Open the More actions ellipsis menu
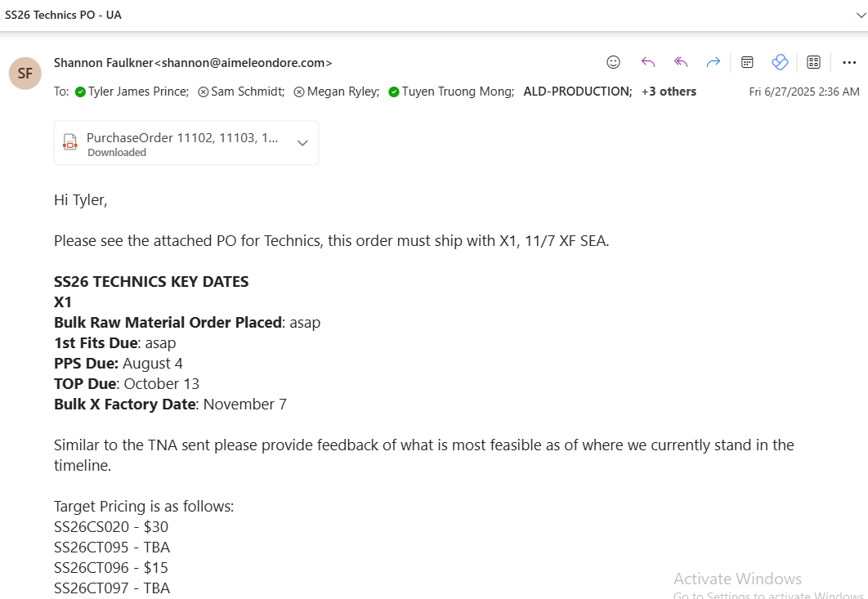Viewport: 868px width, 599px height. pyautogui.click(x=849, y=62)
